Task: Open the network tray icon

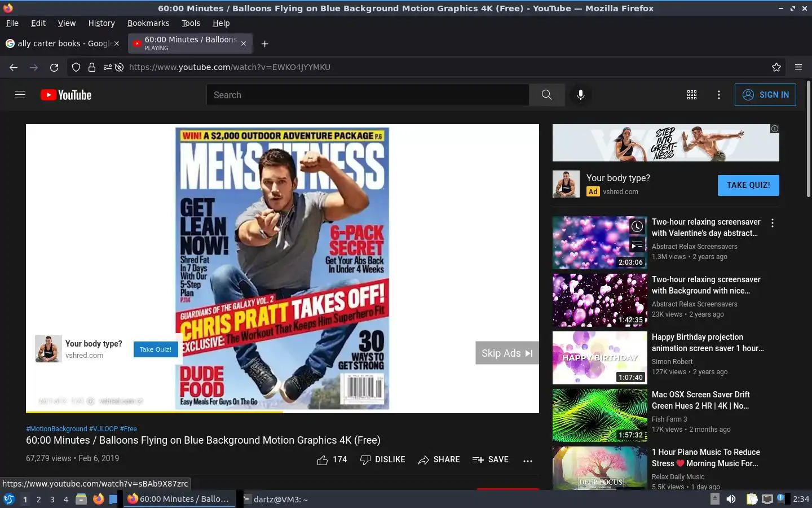Action: (767, 499)
